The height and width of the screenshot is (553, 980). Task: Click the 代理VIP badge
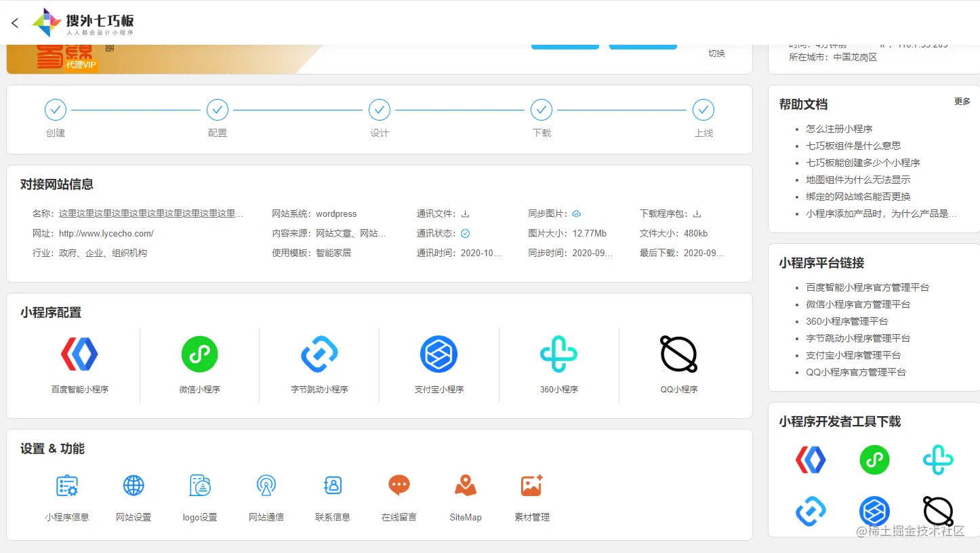(x=81, y=65)
